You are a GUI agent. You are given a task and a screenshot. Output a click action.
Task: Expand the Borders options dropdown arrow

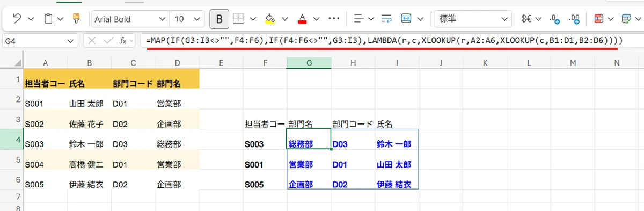coord(253,19)
